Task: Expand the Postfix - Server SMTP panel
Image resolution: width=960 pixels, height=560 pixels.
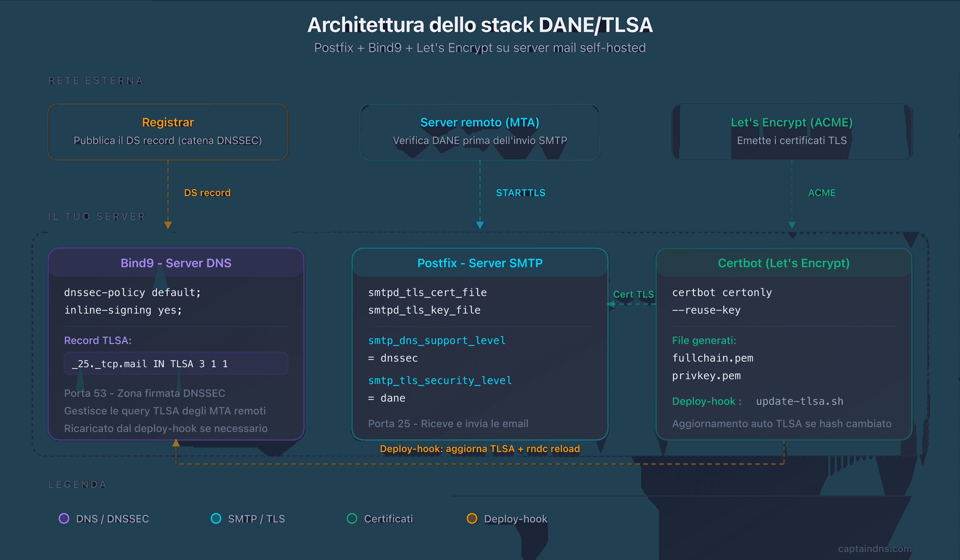Action: (x=480, y=263)
